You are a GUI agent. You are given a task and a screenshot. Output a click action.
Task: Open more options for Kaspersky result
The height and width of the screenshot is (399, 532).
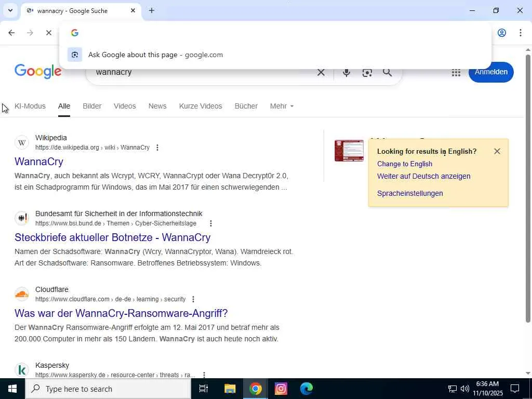[x=204, y=375]
